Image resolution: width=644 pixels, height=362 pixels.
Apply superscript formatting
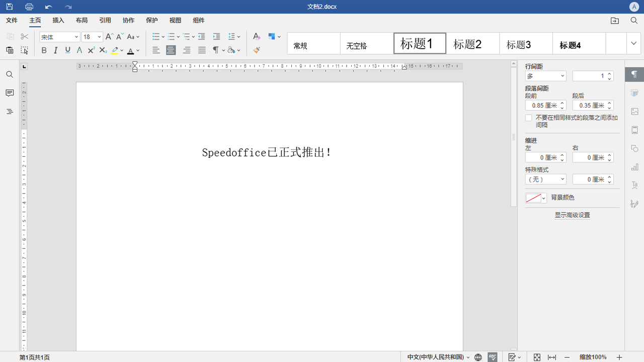91,50
